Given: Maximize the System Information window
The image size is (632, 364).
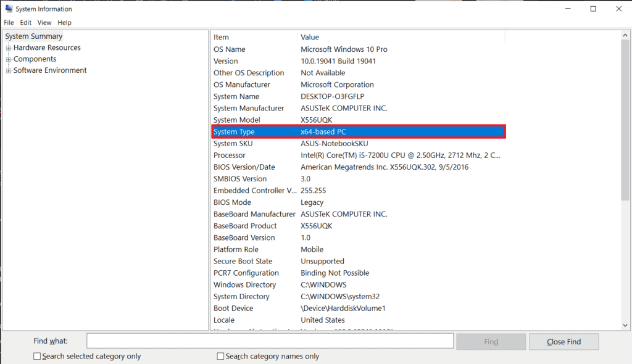Looking at the screenshot, I should tap(593, 9).
